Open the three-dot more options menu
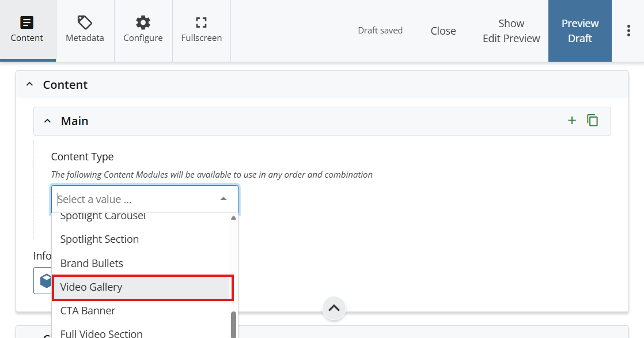This screenshot has width=644, height=338. click(x=628, y=31)
